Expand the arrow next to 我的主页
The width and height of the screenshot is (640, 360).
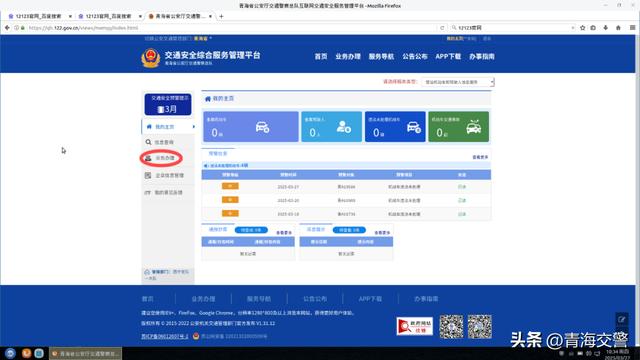[193, 127]
